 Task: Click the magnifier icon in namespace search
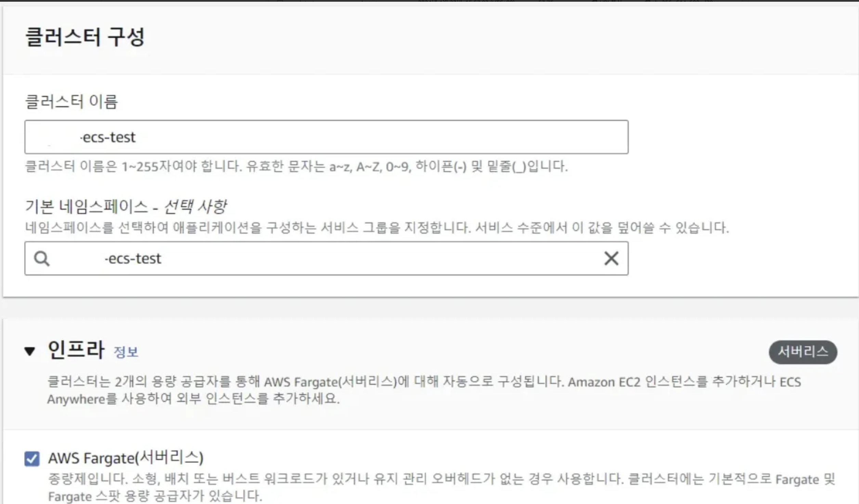click(x=42, y=258)
